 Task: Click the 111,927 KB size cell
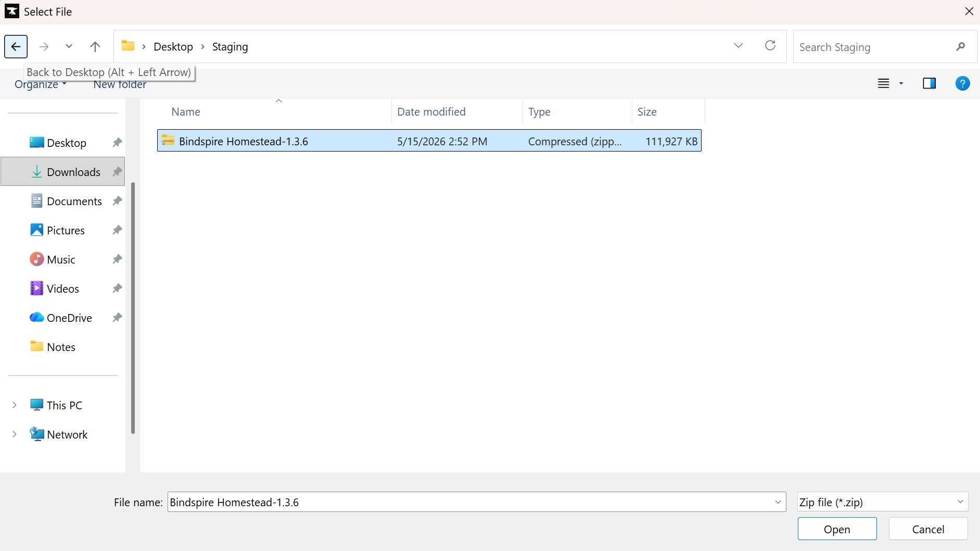coord(671,142)
